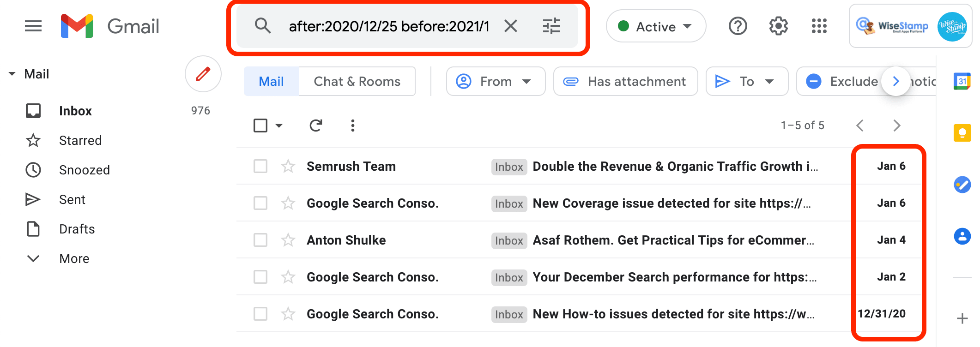Expand the Active status dropdown
Screen dimensions: 980x347
pos(656,26)
